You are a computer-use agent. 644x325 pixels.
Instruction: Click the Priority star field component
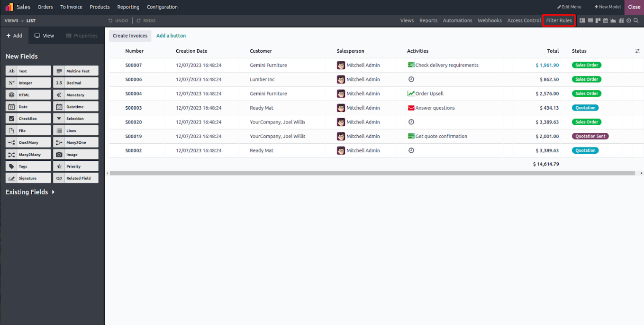[75, 167]
